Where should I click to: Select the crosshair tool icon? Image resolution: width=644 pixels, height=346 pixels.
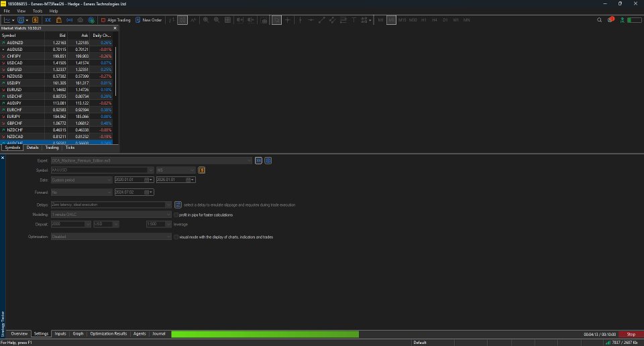point(288,19)
